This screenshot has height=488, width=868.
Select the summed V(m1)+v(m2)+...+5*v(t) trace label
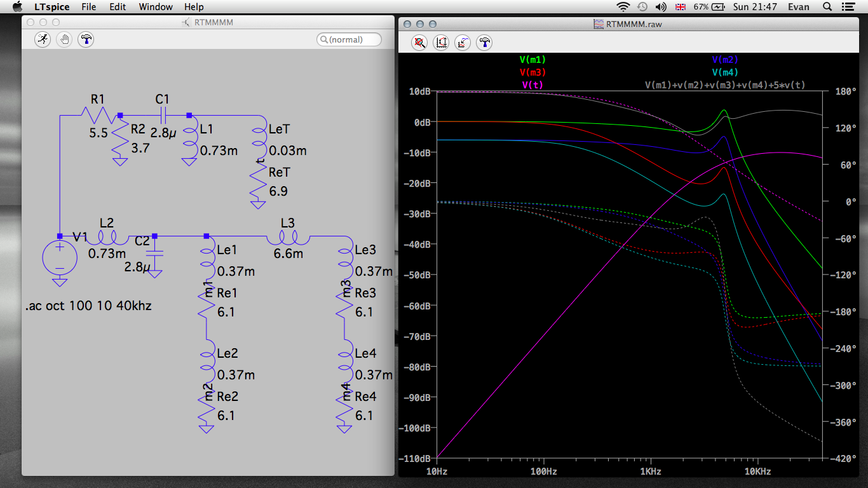(725, 85)
